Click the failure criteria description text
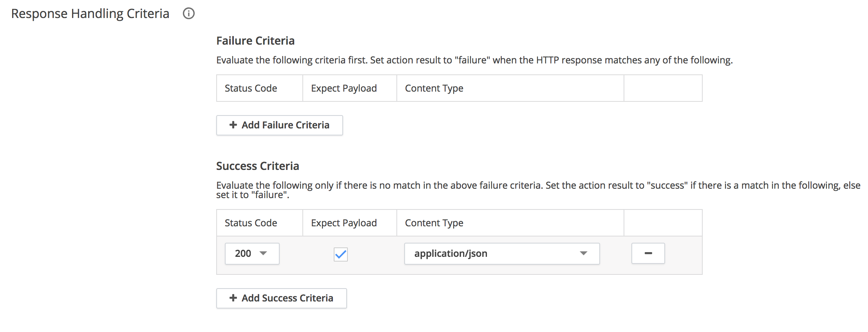Viewport: 868px width, 332px height. pyautogui.click(x=474, y=60)
